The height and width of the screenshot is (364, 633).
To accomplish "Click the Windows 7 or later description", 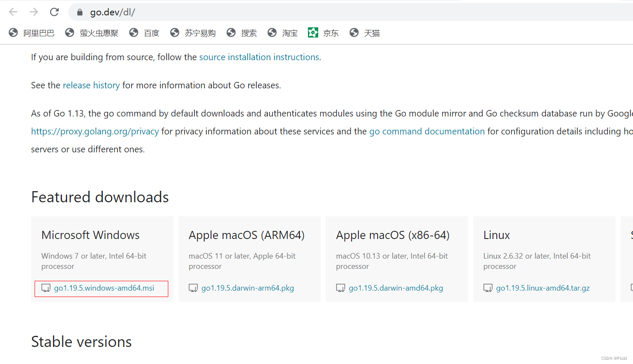I will click(94, 261).
